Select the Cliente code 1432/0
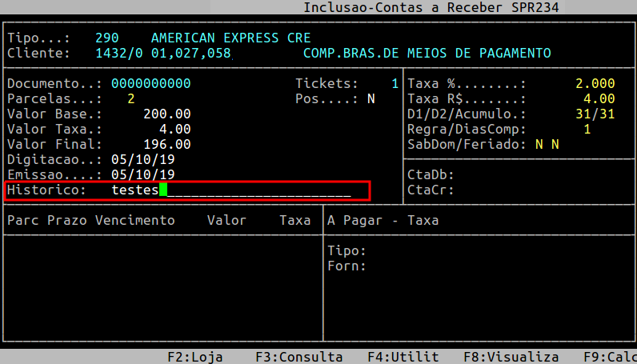Screen dimensions: 637x364 point(118,54)
